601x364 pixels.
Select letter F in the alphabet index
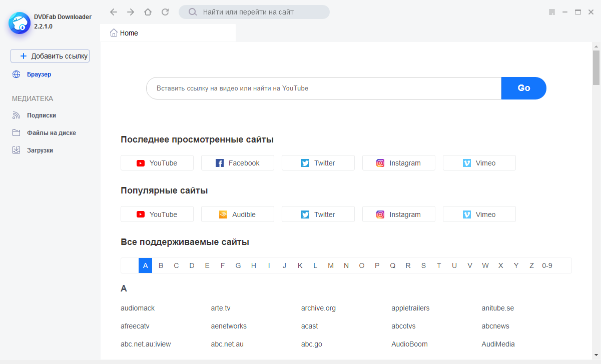click(x=223, y=265)
